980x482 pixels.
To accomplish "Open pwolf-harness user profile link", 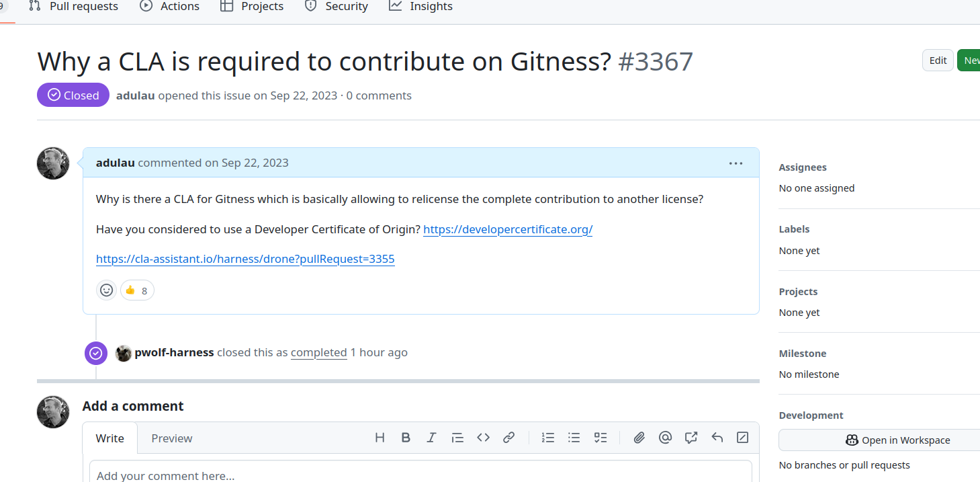I will pyautogui.click(x=174, y=352).
